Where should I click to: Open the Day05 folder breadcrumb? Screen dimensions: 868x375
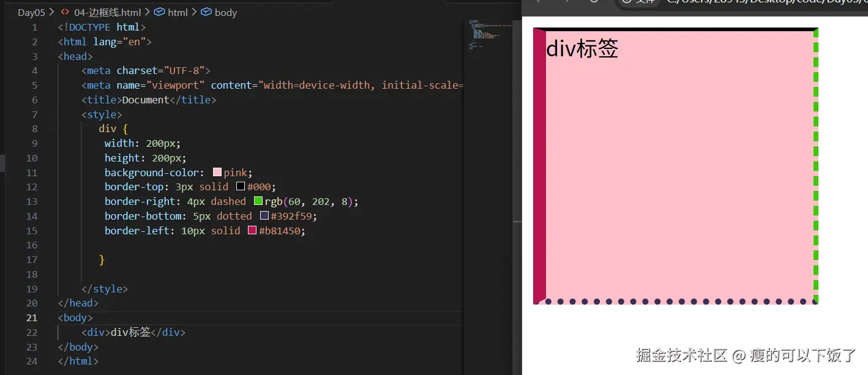[32, 12]
